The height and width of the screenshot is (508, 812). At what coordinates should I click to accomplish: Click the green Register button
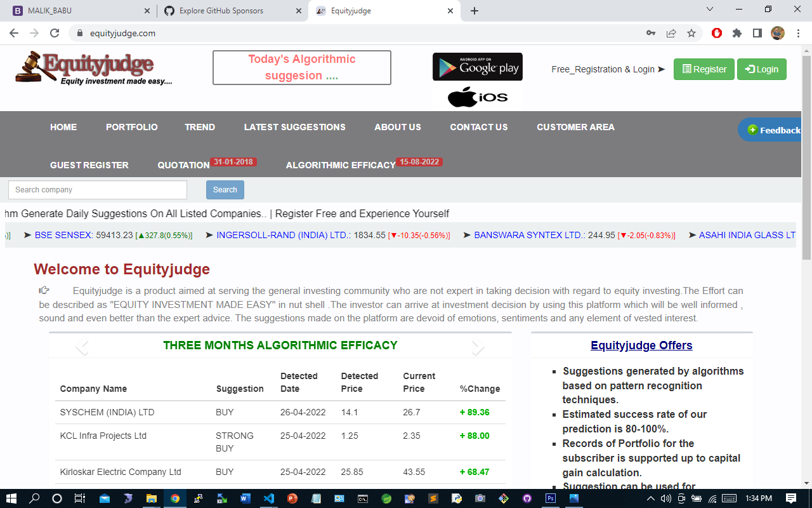pos(704,69)
